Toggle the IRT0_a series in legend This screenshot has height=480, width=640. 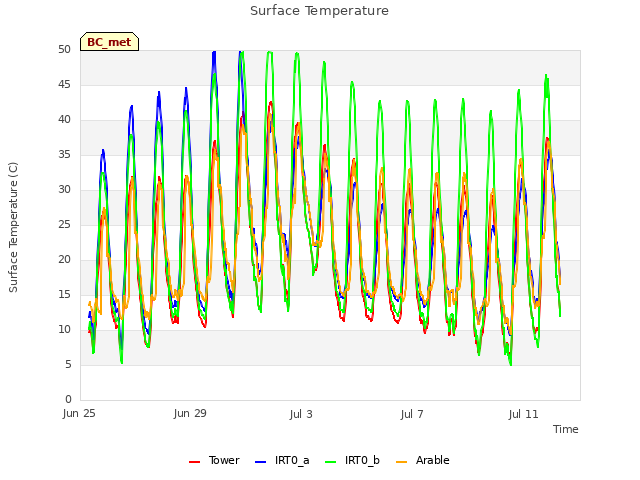click(x=282, y=460)
